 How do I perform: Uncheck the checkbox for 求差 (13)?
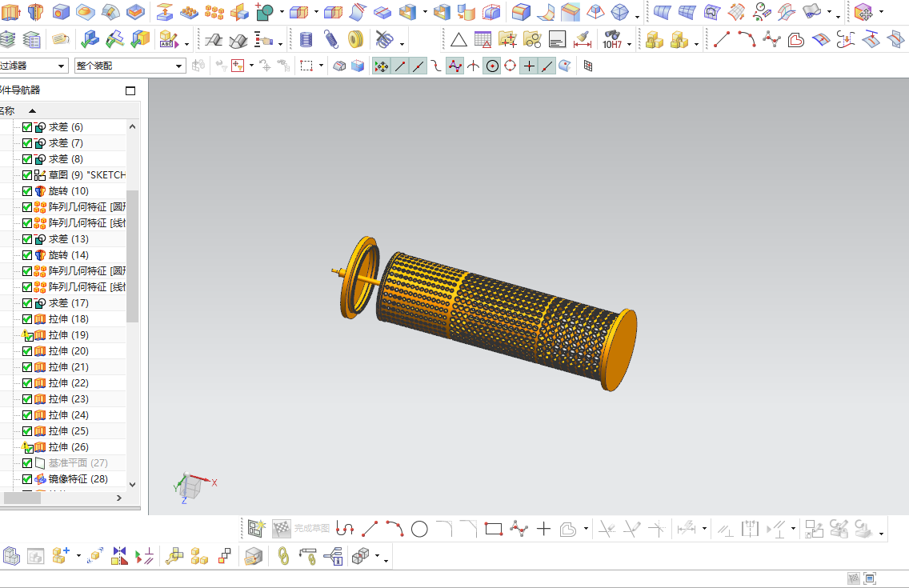tap(27, 239)
